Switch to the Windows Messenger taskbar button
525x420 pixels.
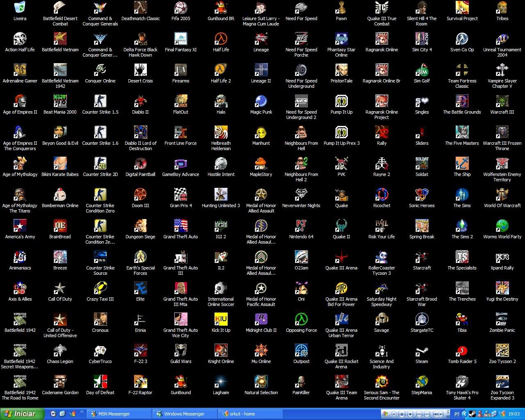[x=184, y=414]
